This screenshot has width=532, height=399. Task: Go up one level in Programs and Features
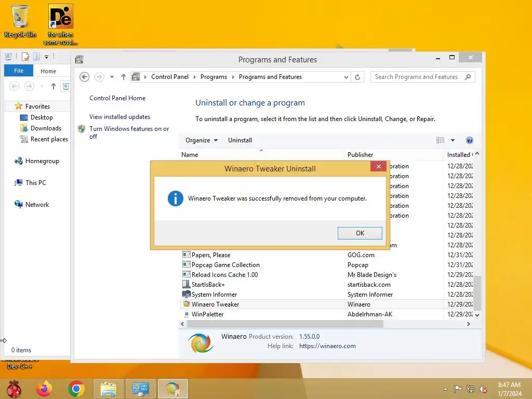click(124, 77)
